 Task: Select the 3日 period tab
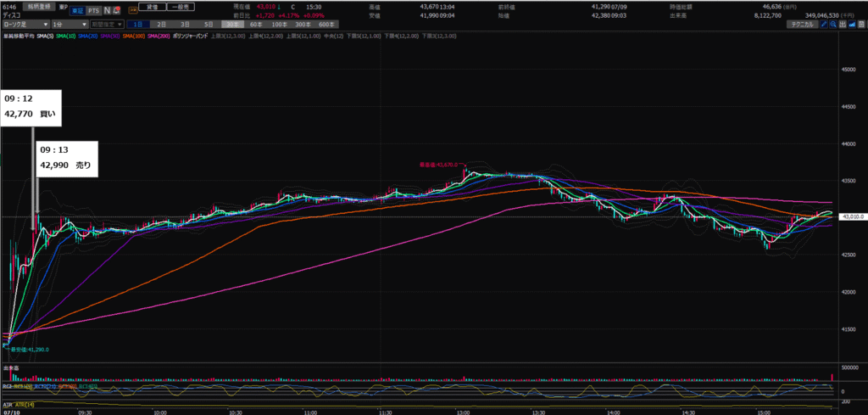[x=185, y=25]
